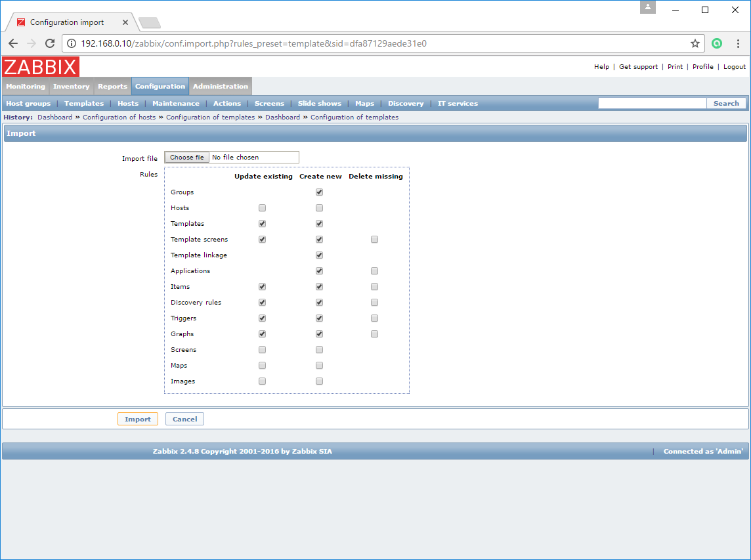Check Applications Delete missing checkbox
This screenshot has height=560, width=751.
coord(375,271)
